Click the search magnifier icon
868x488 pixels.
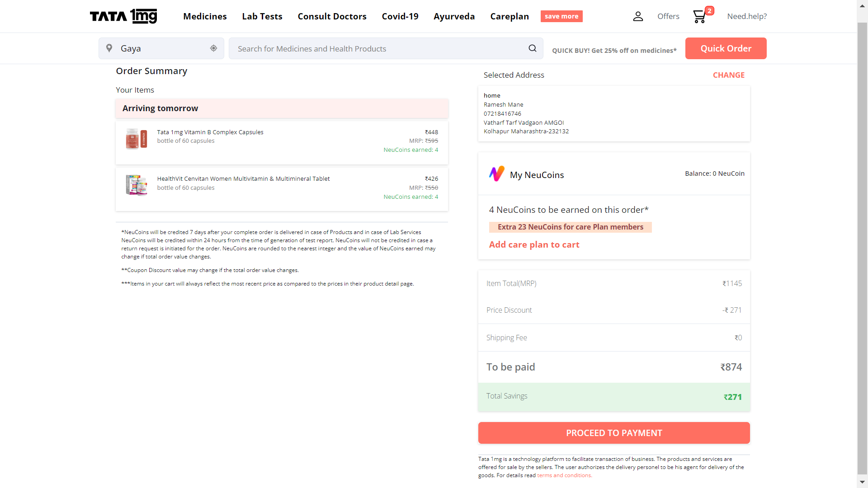tap(533, 48)
